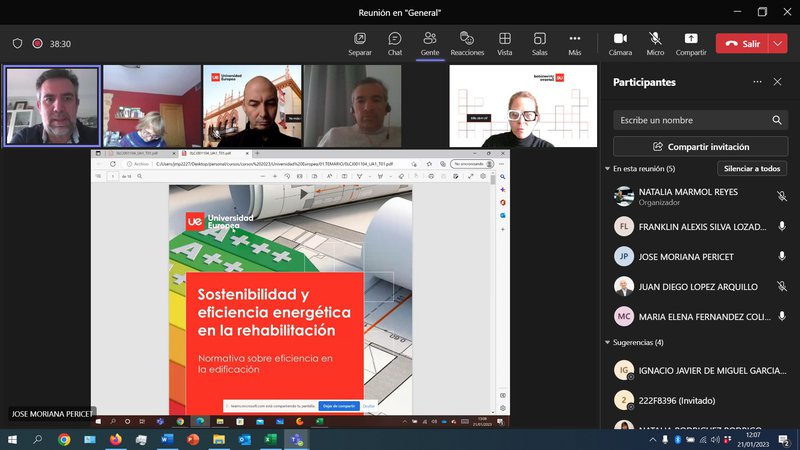Select JUAN DIEGO LOPEZ ARQUILLO name
Viewport: 800px width, 450px height.
coord(698,287)
